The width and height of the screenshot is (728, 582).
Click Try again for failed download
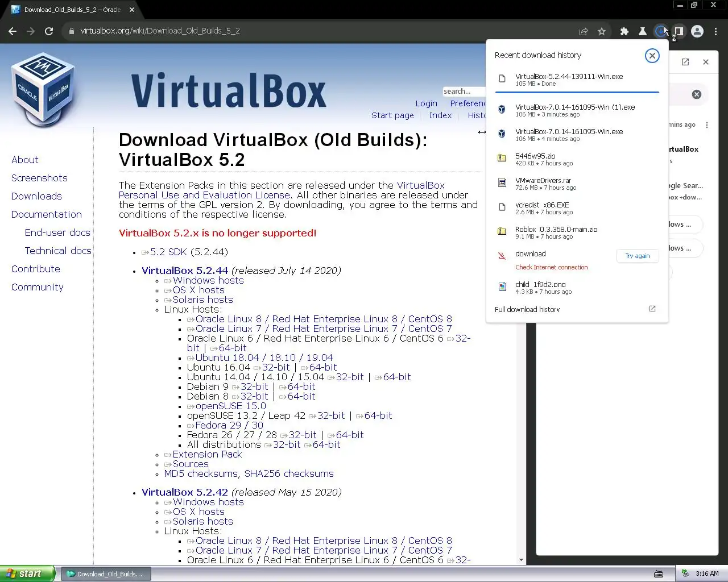(x=638, y=256)
